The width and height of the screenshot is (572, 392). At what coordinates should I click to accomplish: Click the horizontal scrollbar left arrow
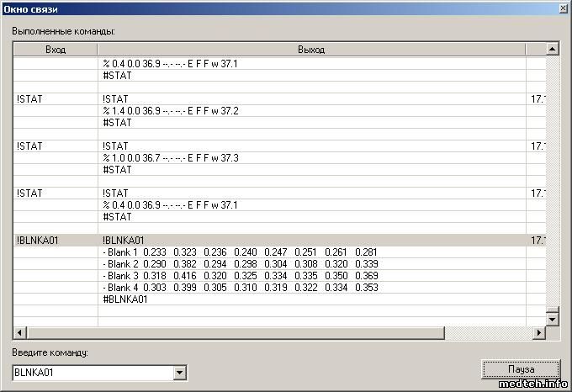[x=19, y=333]
